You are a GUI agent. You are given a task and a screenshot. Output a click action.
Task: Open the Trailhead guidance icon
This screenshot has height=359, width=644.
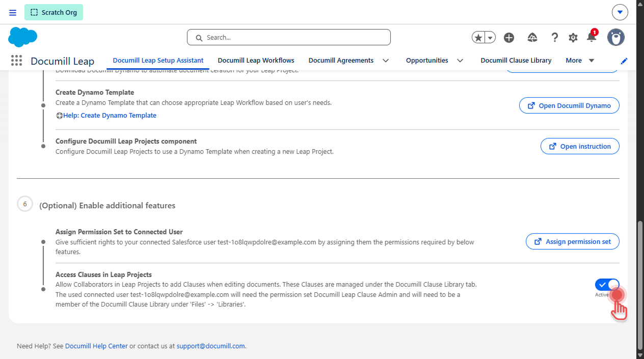click(x=532, y=38)
